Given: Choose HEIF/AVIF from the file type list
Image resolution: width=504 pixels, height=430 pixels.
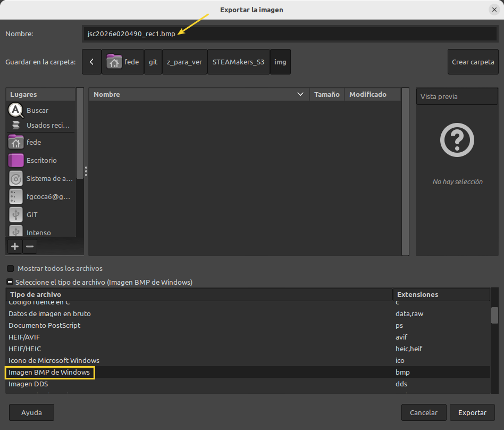Looking at the screenshot, I should point(24,337).
